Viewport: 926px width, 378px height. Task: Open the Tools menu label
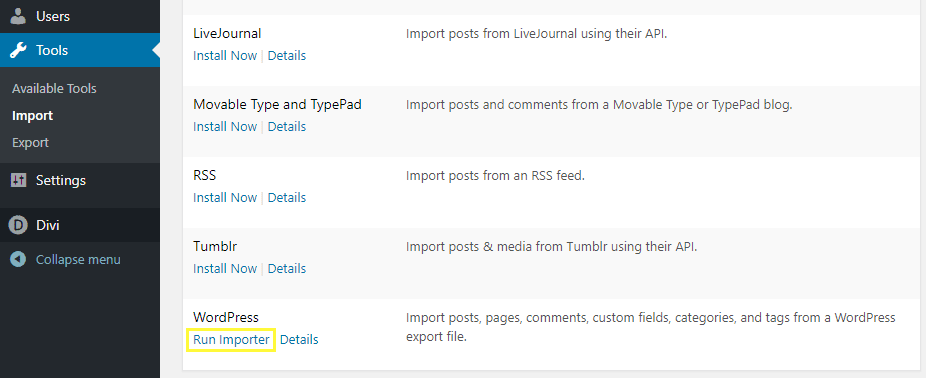pyautogui.click(x=52, y=50)
